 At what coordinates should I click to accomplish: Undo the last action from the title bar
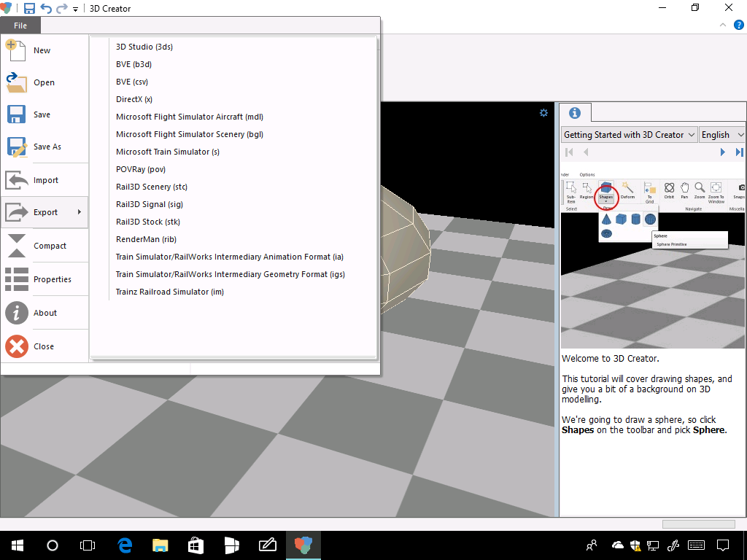click(46, 8)
